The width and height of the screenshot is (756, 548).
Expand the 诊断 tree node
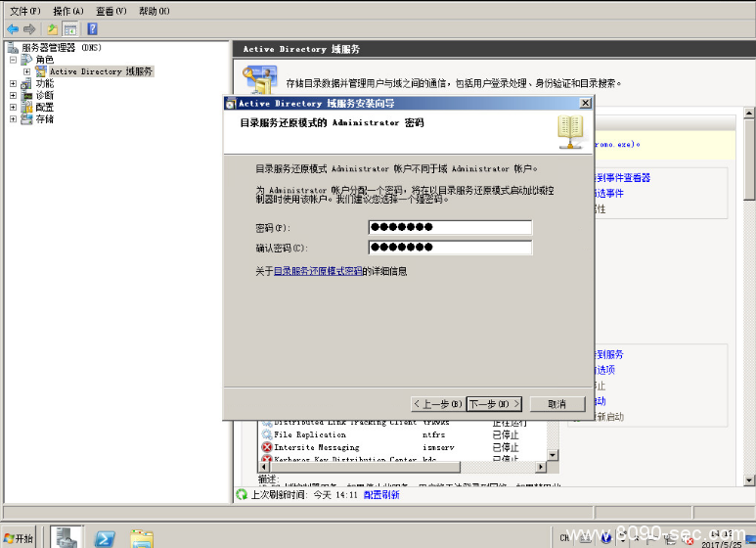point(13,95)
